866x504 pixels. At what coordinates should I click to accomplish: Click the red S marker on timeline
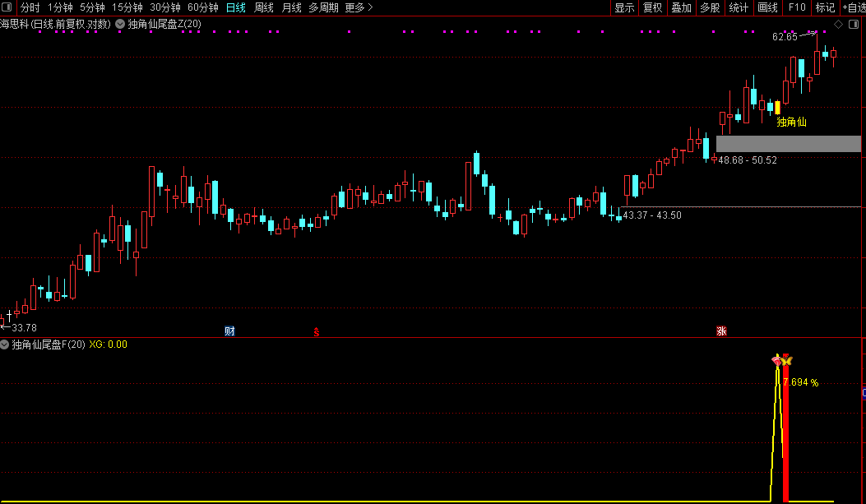[317, 332]
